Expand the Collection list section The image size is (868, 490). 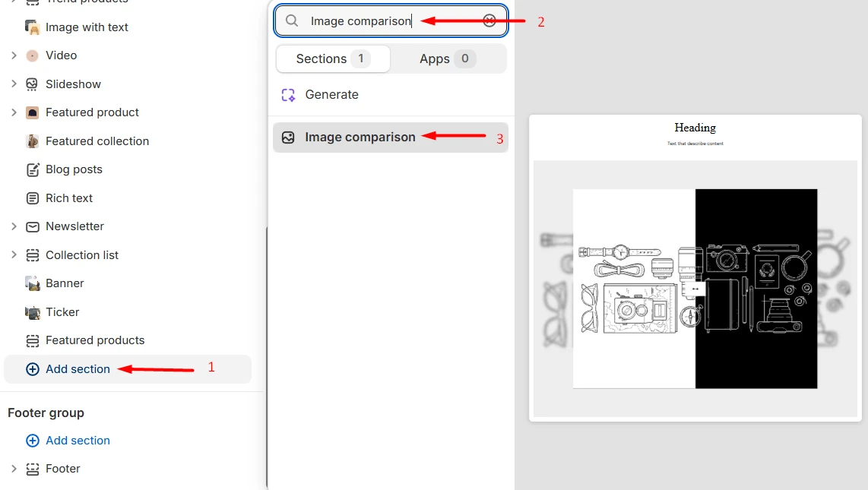(x=14, y=255)
